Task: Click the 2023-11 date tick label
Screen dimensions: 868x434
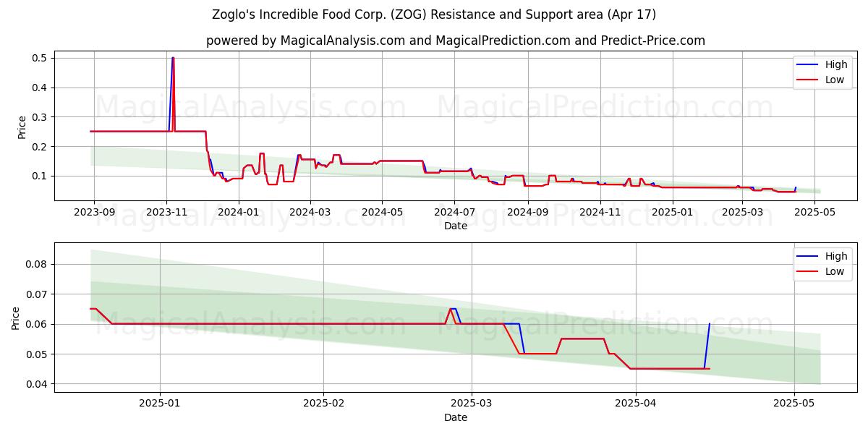Action: click(166, 212)
